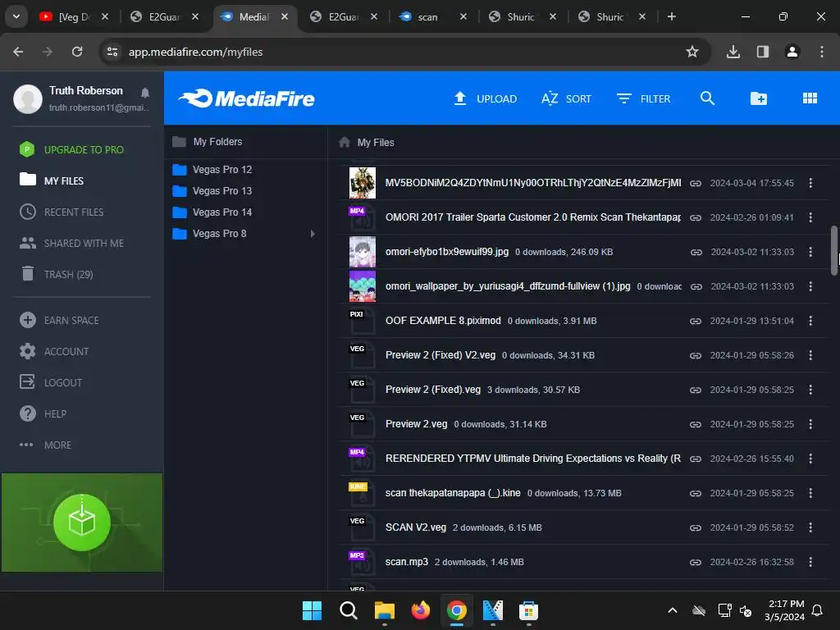This screenshot has height=630, width=840.
Task: Click LOGOUT in sidebar
Action: click(51, 382)
